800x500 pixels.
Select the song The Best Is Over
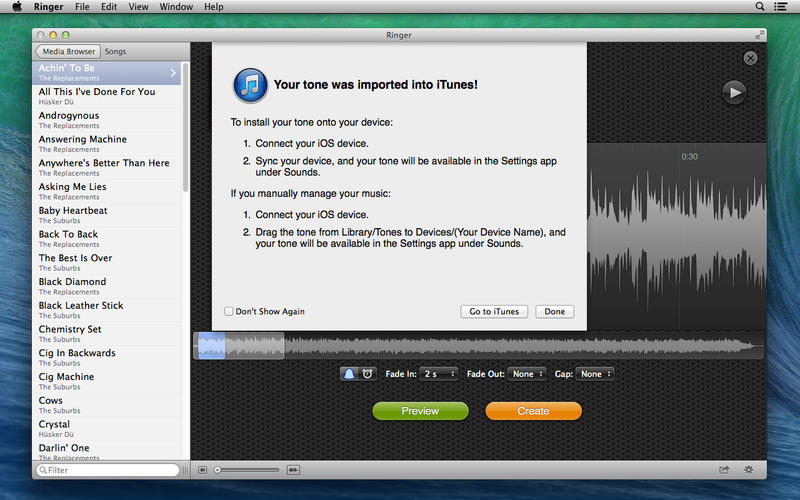[106, 263]
